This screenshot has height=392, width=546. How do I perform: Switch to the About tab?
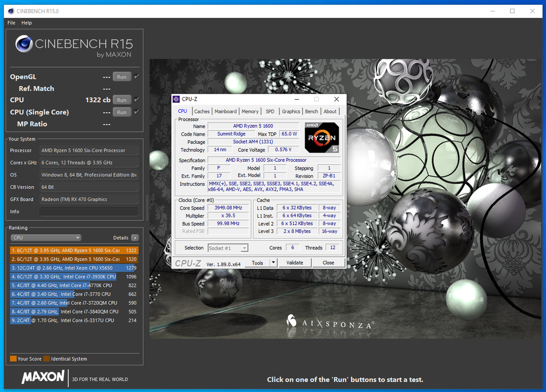(330, 111)
